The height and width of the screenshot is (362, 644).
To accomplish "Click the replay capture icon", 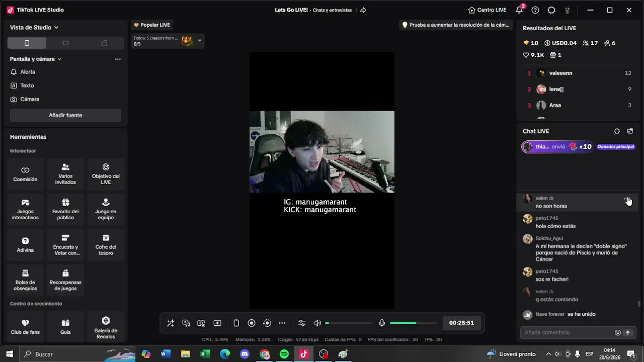I will click(x=267, y=323).
